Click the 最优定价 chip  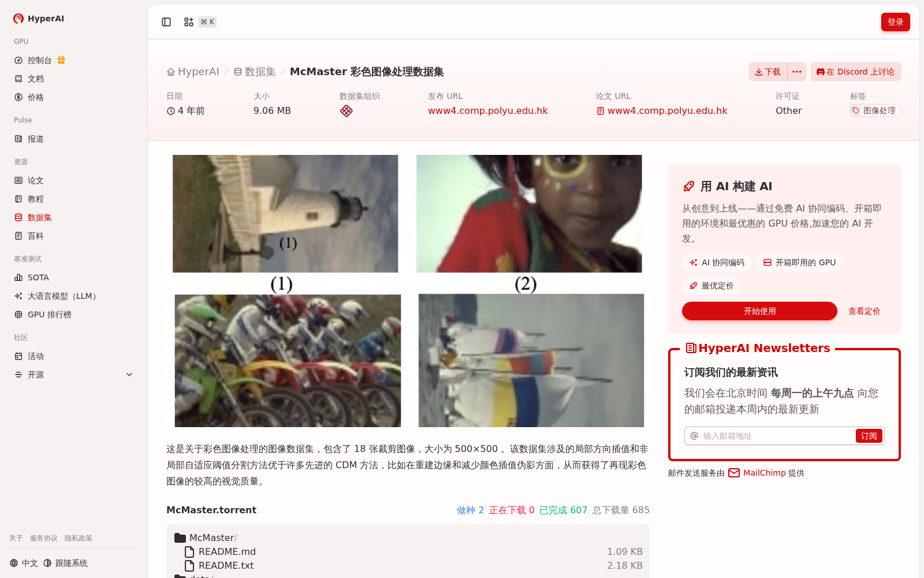[x=711, y=286]
